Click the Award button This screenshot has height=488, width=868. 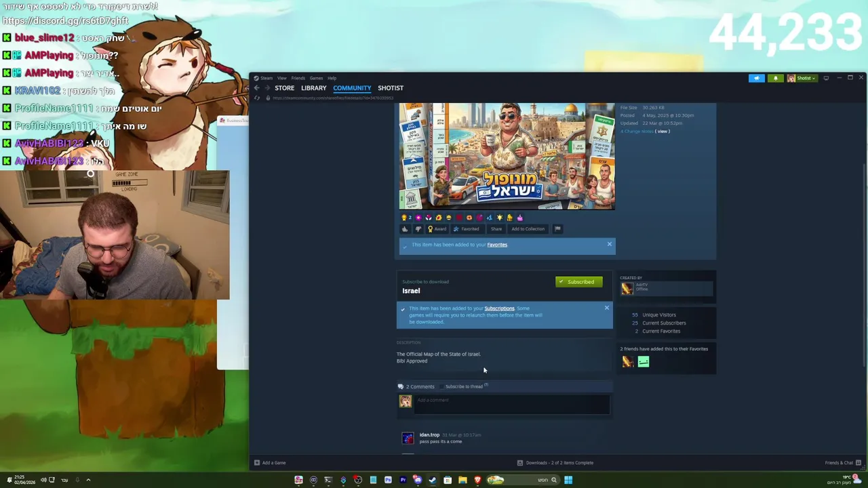click(x=437, y=229)
